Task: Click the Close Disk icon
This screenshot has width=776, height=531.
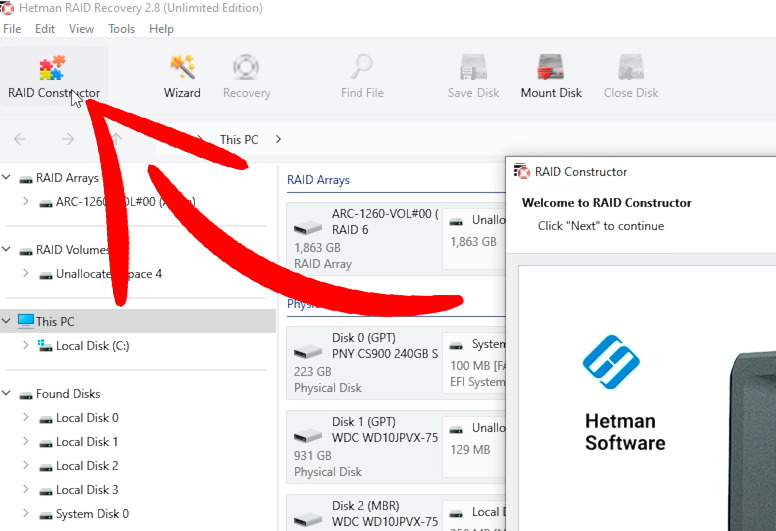Action: point(630,67)
